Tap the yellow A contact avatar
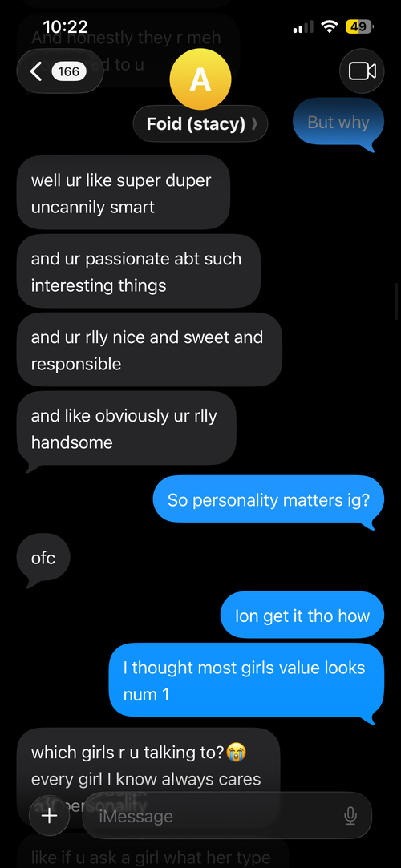This screenshot has height=868, width=401. click(200, 79)
